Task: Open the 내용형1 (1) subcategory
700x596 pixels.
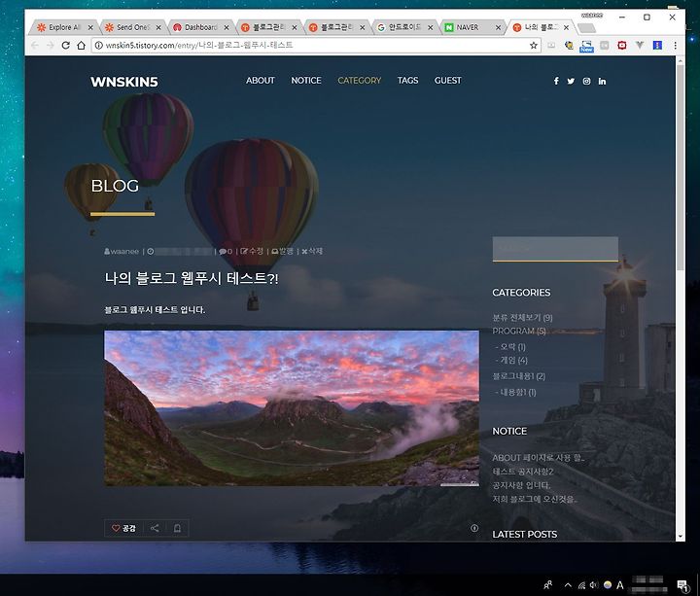Action: (x=515, y=392)
